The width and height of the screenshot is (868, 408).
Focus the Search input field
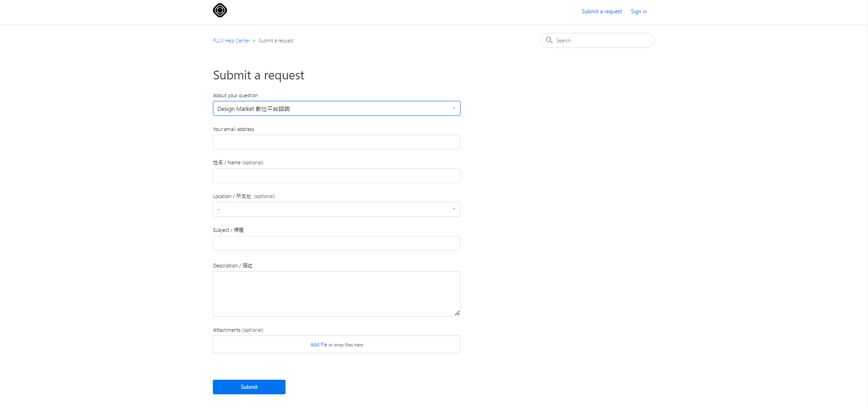602,41
